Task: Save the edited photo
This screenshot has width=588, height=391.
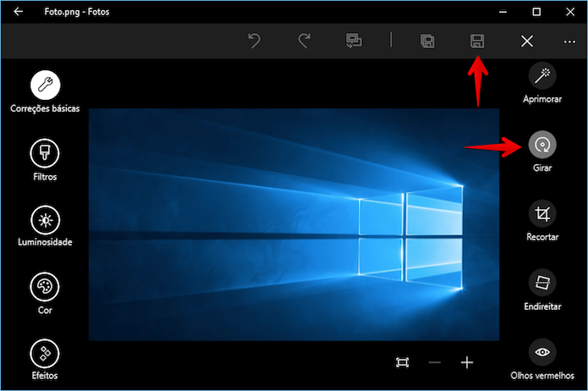Action: (477, 41)
